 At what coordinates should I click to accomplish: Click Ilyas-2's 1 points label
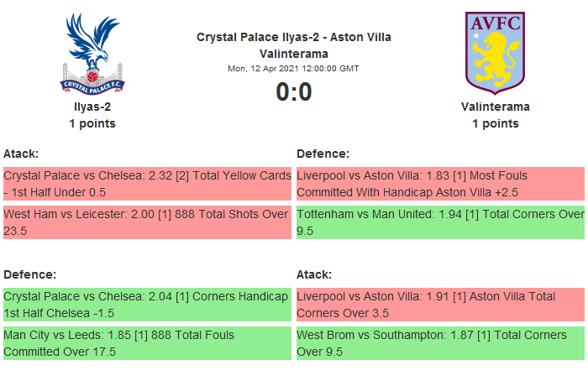(x=92, y=123)
